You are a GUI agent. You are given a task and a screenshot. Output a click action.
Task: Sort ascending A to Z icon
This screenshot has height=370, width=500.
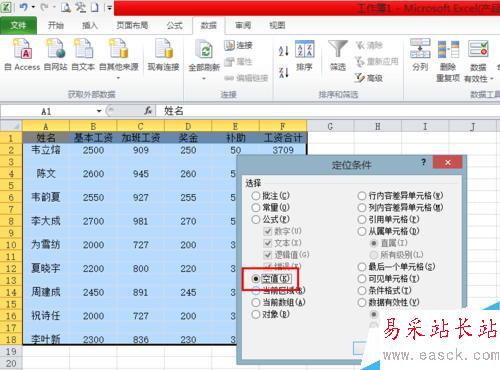[x=284, y=51]
